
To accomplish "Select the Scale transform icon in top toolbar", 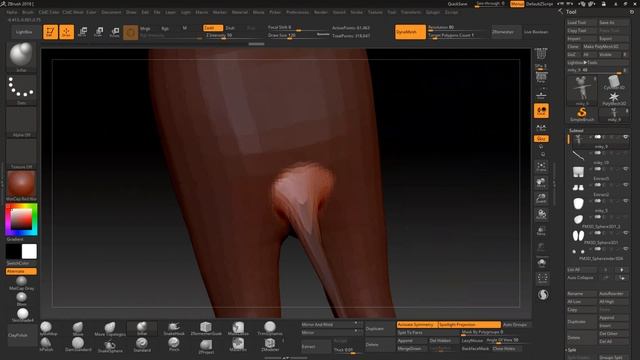I will 98,32.
